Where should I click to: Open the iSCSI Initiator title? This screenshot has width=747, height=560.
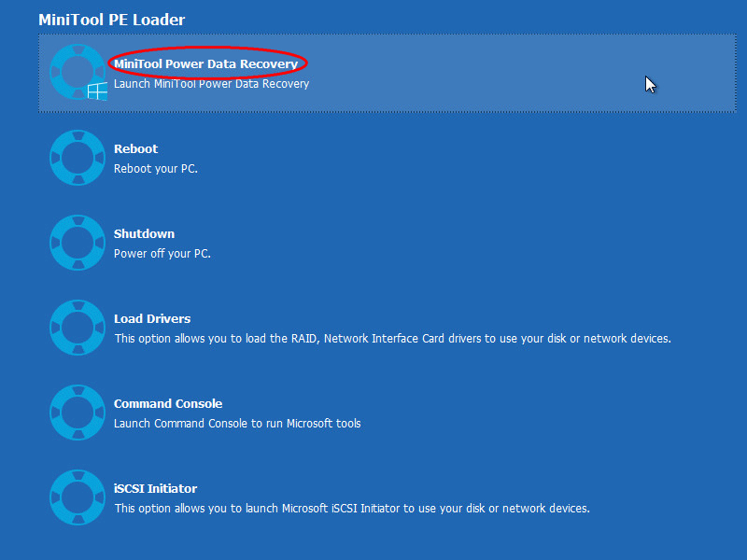click(x=155, y=488)
